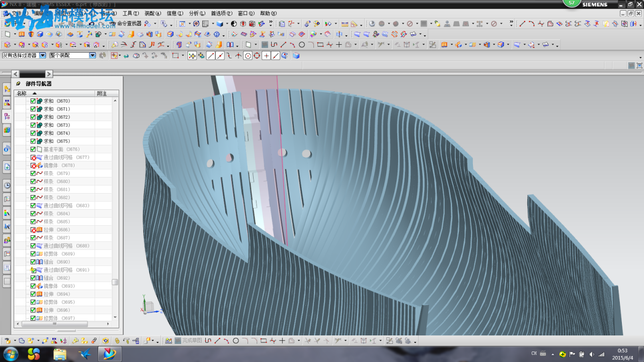The width and height of the screenshot is (644, 362).
Task: Uncheck the checkbox for 缝合 (3690)
Action: point(33,262)
